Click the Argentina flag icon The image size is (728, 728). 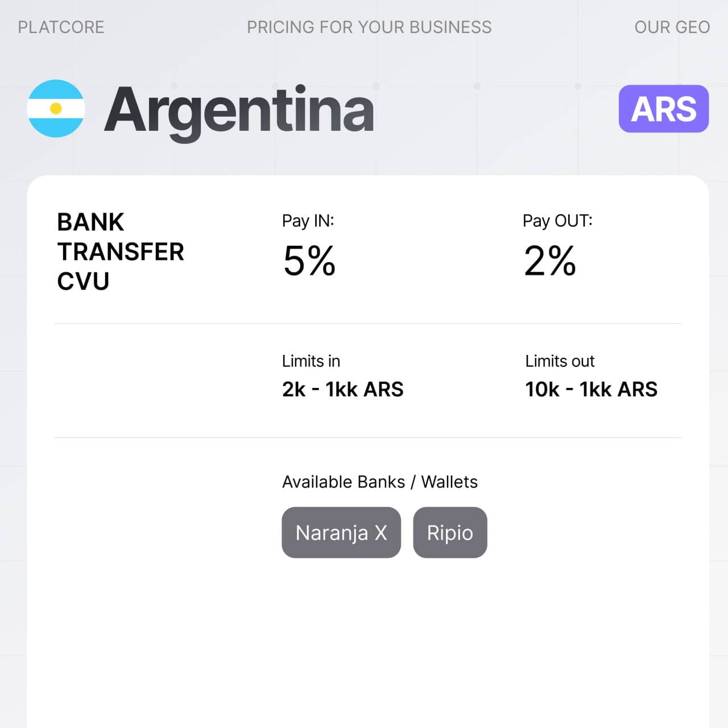(x=56, y=109)
